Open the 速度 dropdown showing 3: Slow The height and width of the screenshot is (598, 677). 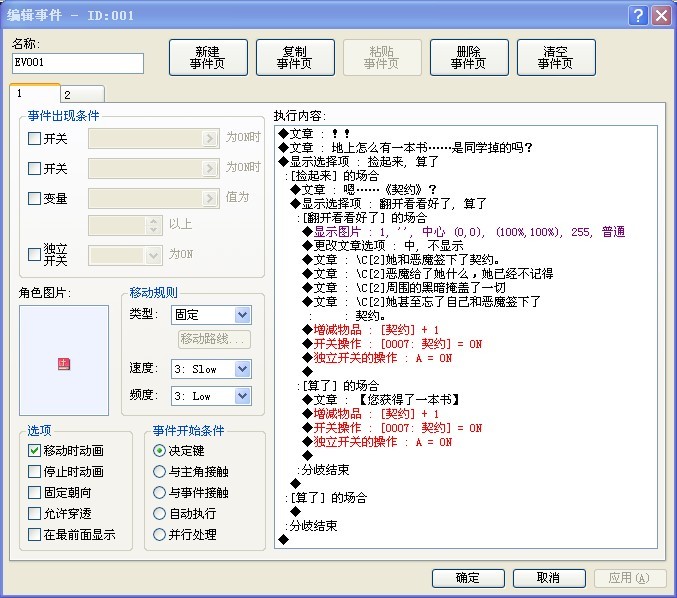(212, 369)
